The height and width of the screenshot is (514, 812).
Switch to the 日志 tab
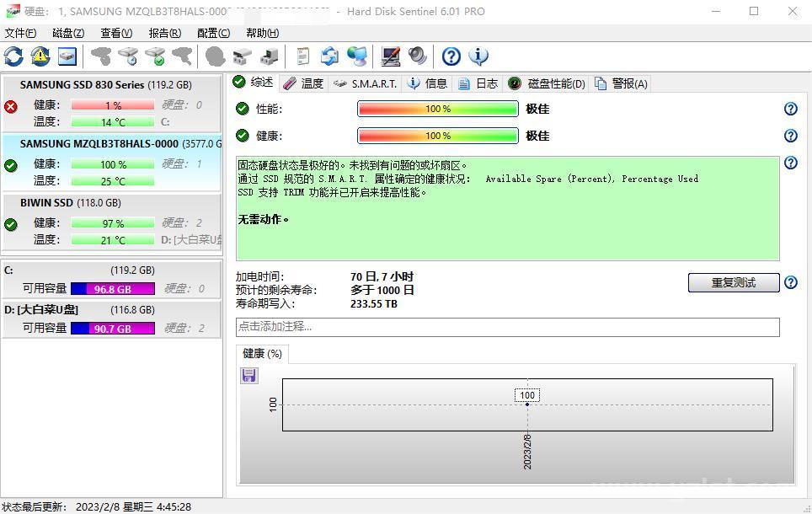click(x=478, y=83)
